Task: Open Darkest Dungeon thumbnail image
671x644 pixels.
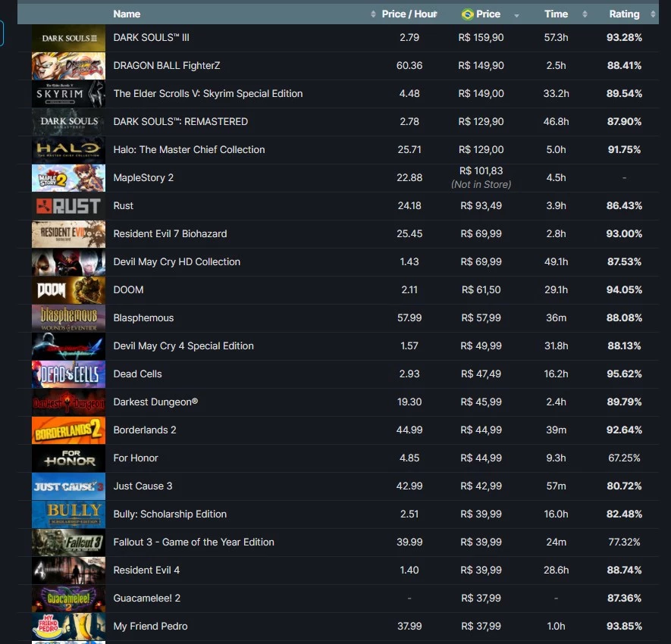Action: [x=68, y=402]
